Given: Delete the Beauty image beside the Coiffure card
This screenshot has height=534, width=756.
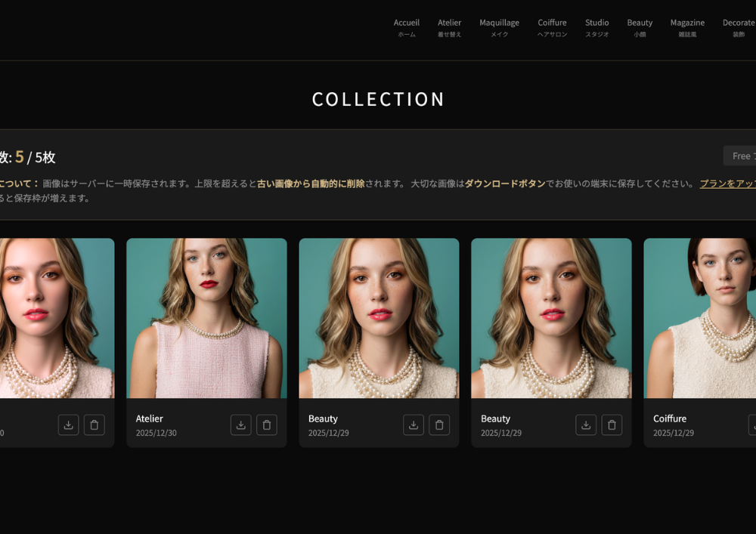Looking at the screenshot, I should pos(612,425).
